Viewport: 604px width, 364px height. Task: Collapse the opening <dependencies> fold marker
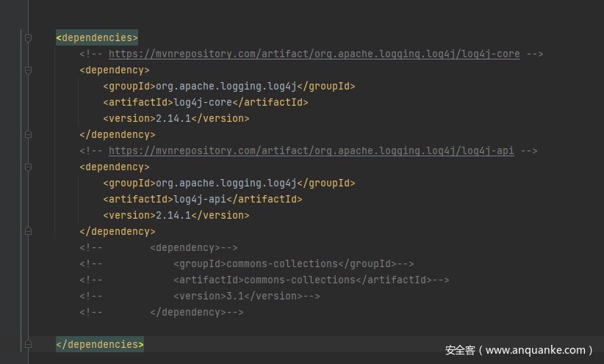(x=28, y=38)
